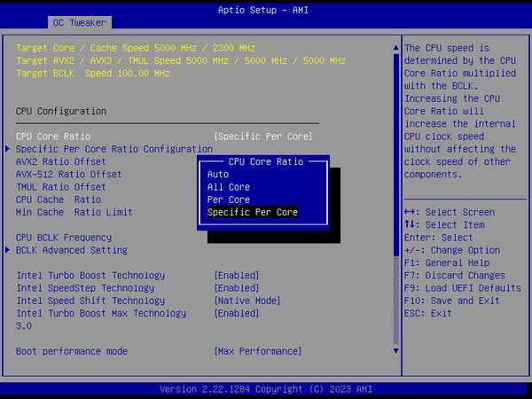Select the OC Tweaker tab
This screenshot has height=399, width=532.
tap(80, 23)
